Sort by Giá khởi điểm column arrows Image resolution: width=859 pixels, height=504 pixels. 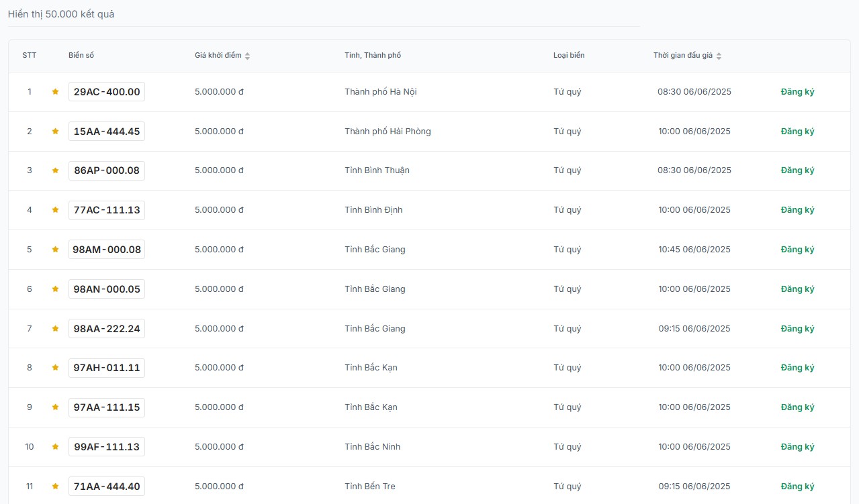(247, 56)
